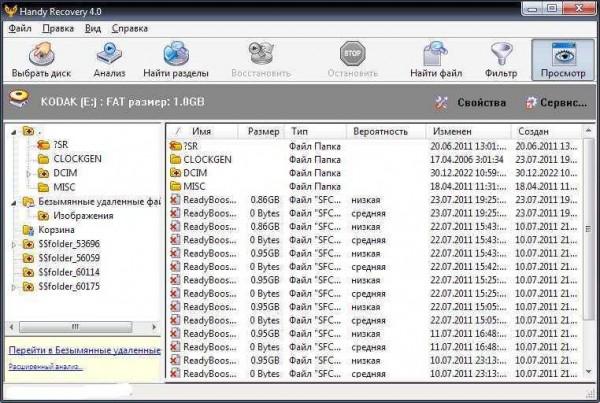Open the Файл menu
Image resolution: width=600 pixels, height=403 pixels.
[20, 28]
